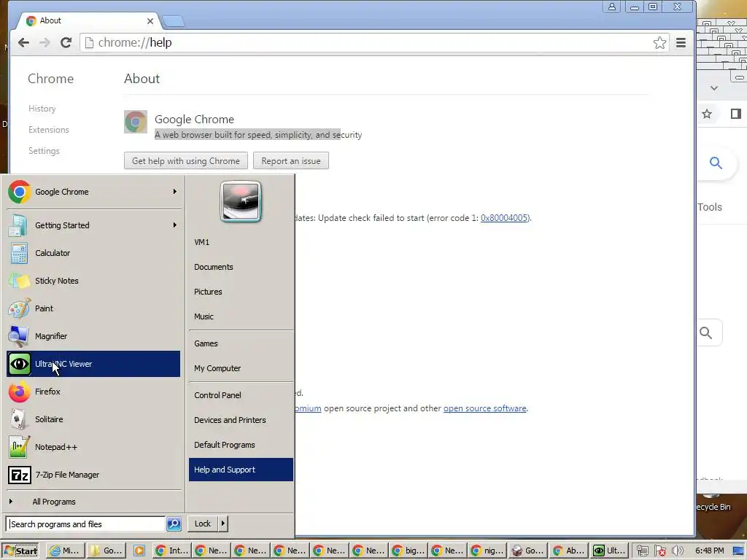
Task: Launch Paint from the Start menu
Action: [93, 308]
